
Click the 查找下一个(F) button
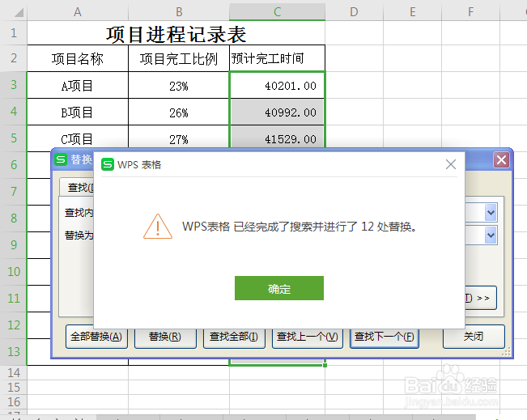385,337
